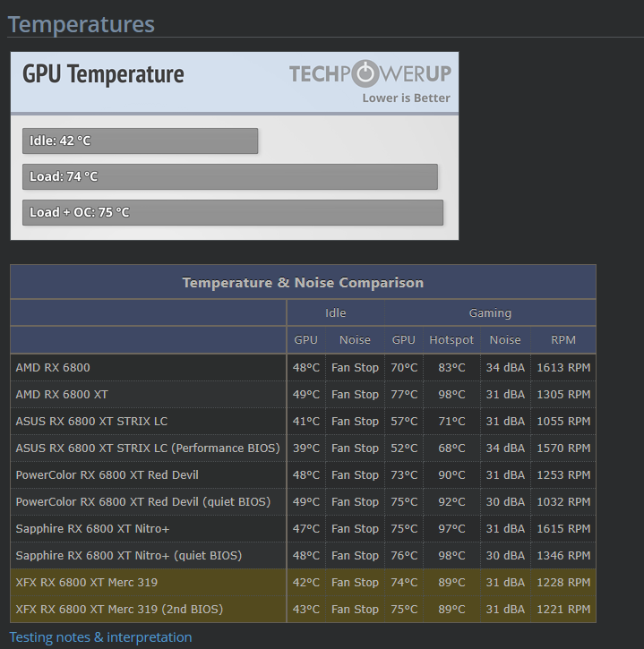This screenshot has width=644, height=649.
Task: Select the AMD RX 6800 row name
Action: coord(53,368)
